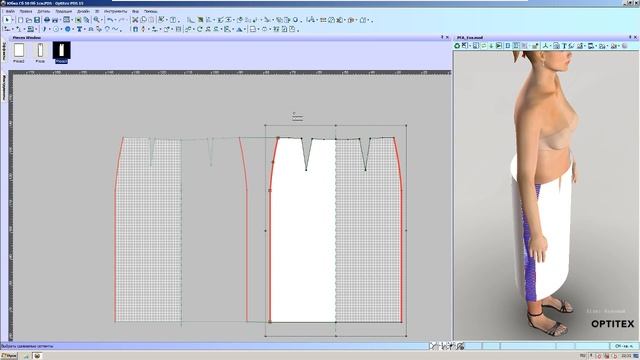Screen dimensions: 640x360
Task: Click the printer icon
Action: 47,20
